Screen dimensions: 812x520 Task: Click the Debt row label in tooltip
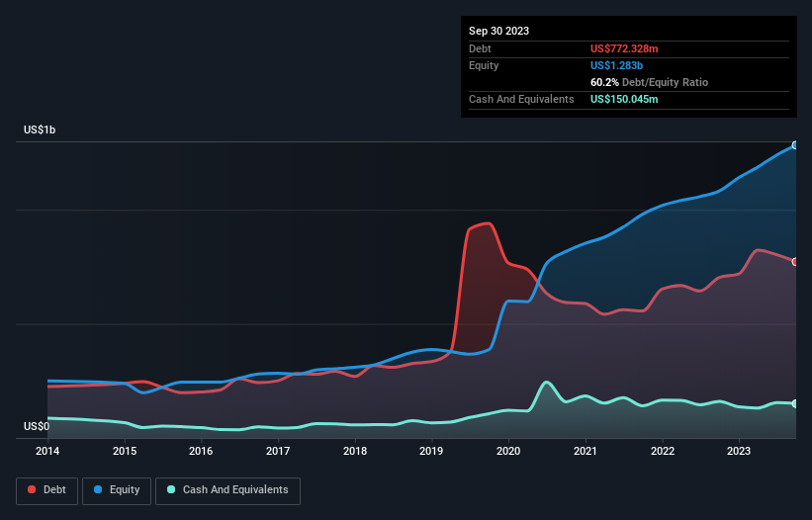[x=480, y=48]
